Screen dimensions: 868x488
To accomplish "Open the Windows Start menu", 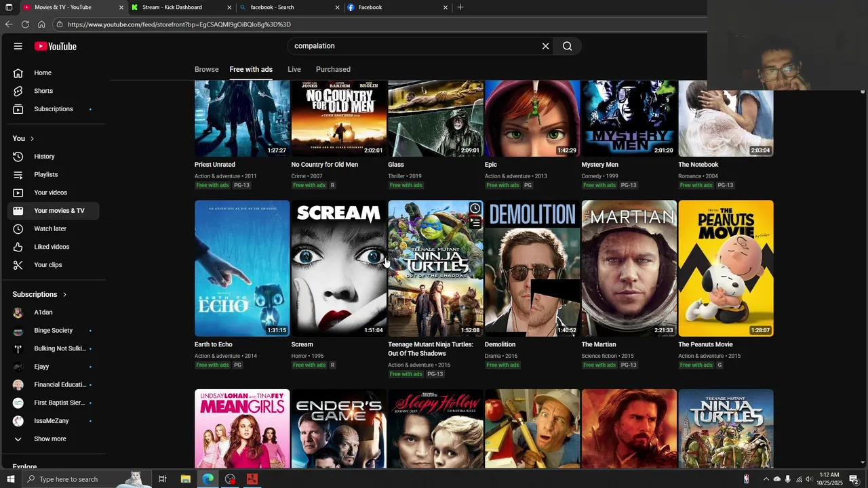I will [10, 479].
